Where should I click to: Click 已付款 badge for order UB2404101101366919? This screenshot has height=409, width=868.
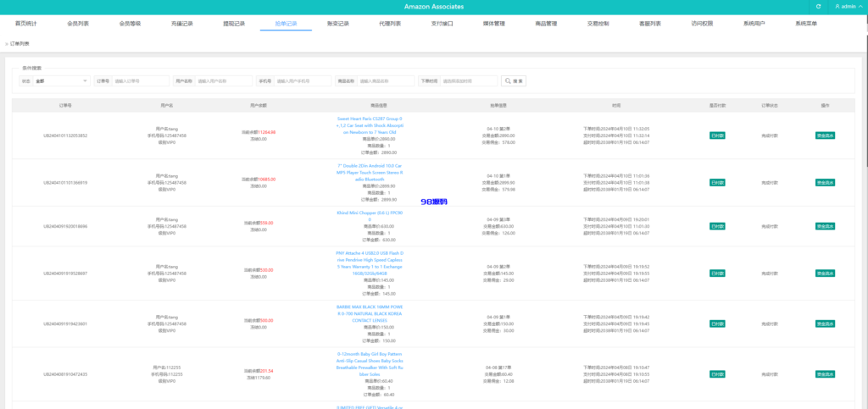coord(717,182)
